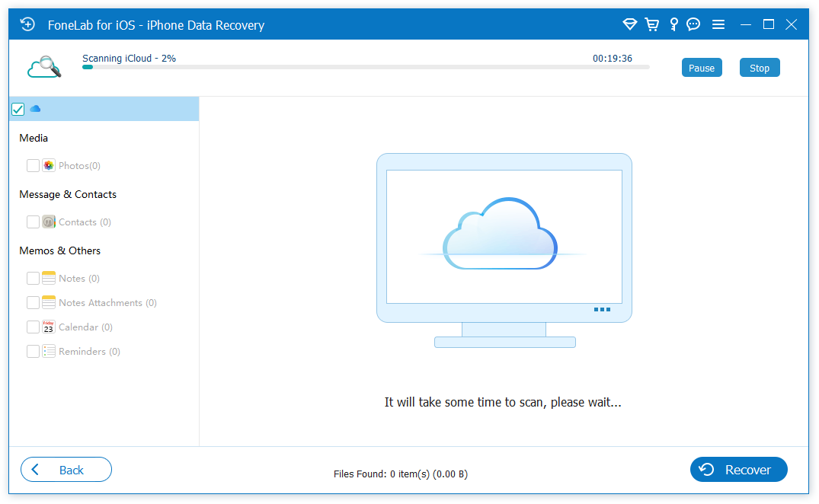Pause the iCloud scan

(702, 68)
